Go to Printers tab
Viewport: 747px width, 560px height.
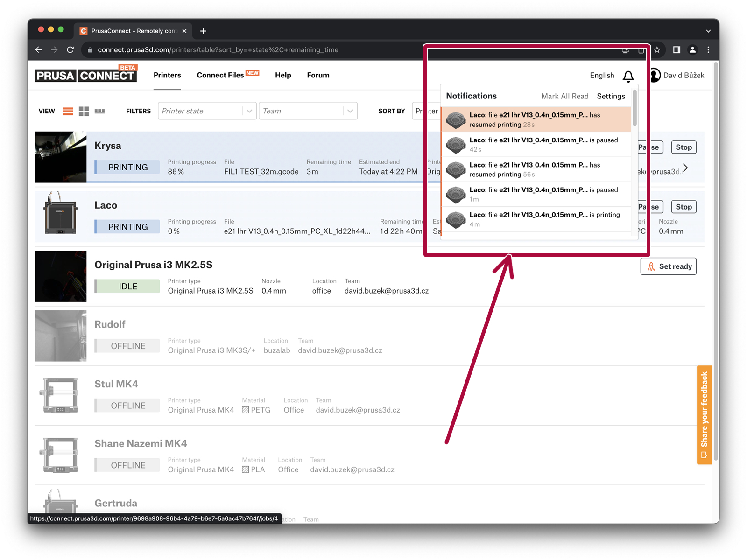tap(167, 75)
